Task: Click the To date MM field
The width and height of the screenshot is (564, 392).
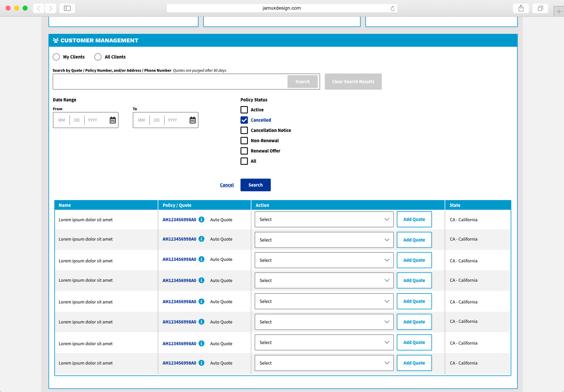Action: (141, 120)
